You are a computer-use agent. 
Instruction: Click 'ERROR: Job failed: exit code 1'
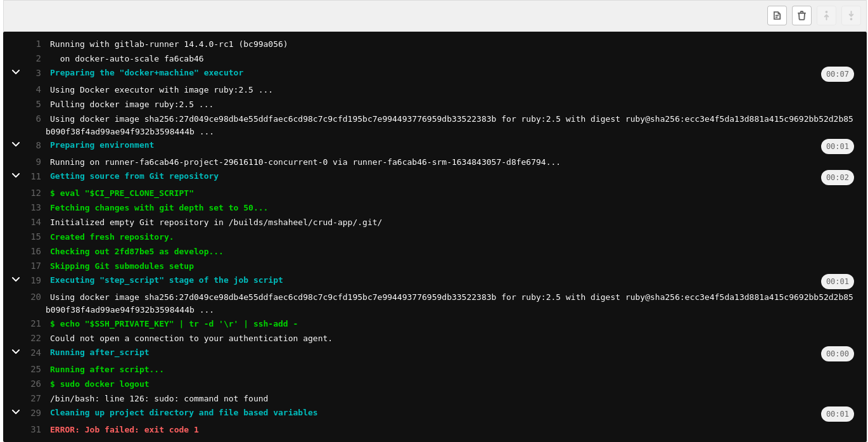click(124, 430)
